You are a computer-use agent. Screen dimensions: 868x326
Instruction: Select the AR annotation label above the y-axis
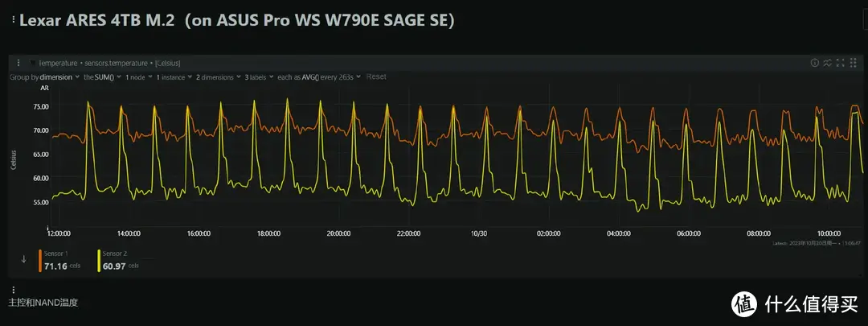(45, 88)
